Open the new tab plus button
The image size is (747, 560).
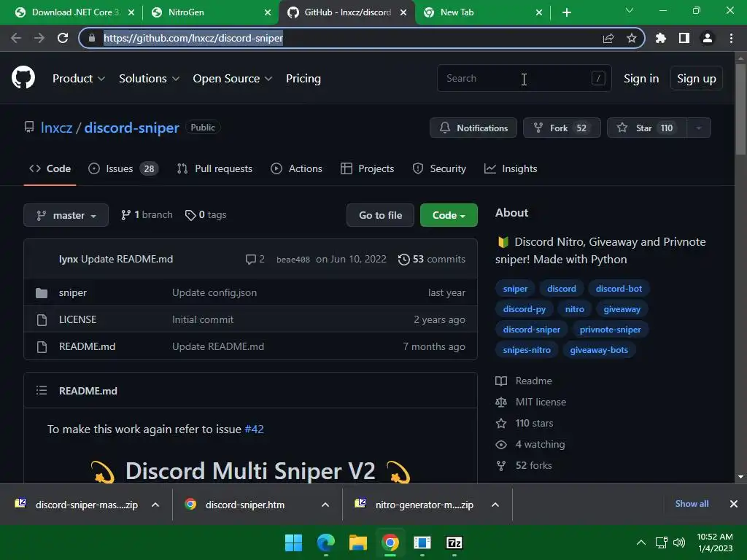tap(566, 12)
